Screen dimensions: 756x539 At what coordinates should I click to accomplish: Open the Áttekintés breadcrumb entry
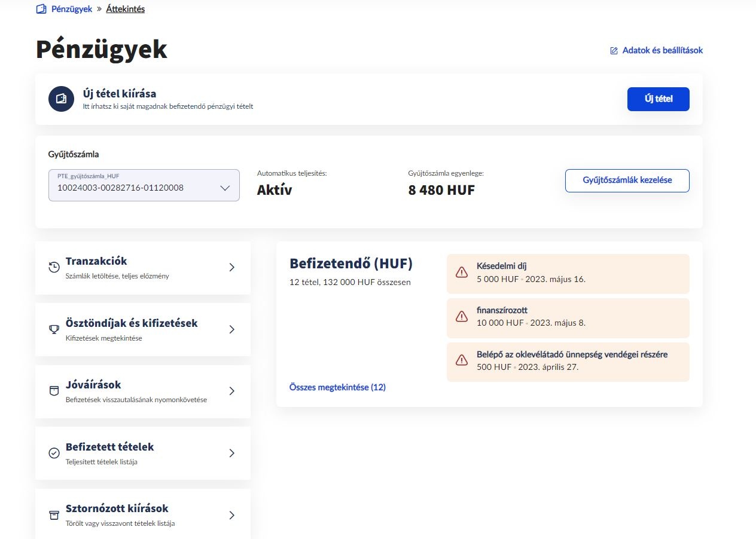coord(125,8)
